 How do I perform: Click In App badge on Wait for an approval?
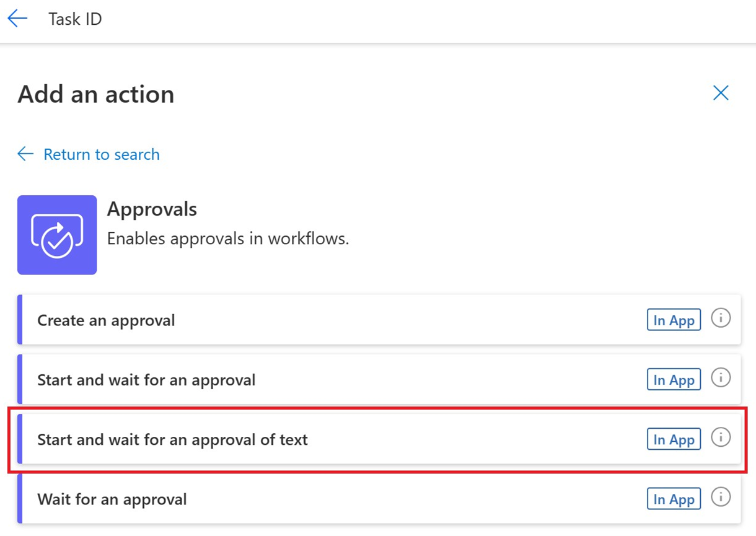click(x=674, y=499)
